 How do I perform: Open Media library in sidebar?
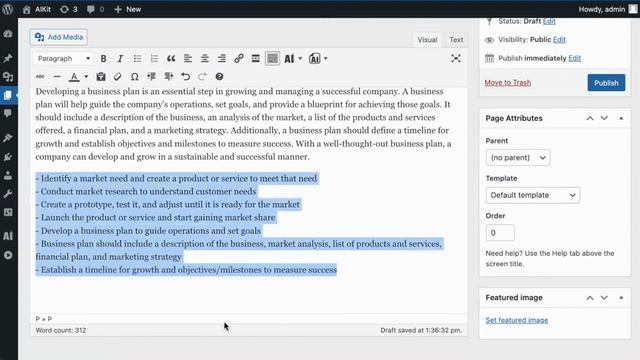[x=8, y=77]
